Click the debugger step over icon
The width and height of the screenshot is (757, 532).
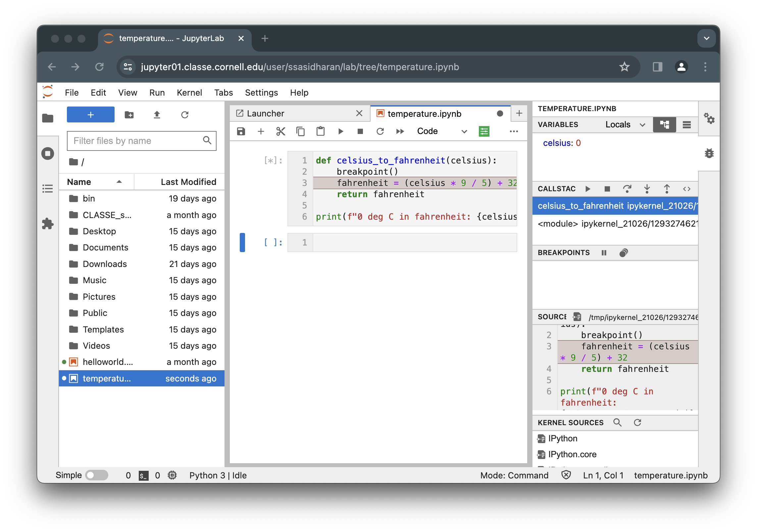click(627, 189)
